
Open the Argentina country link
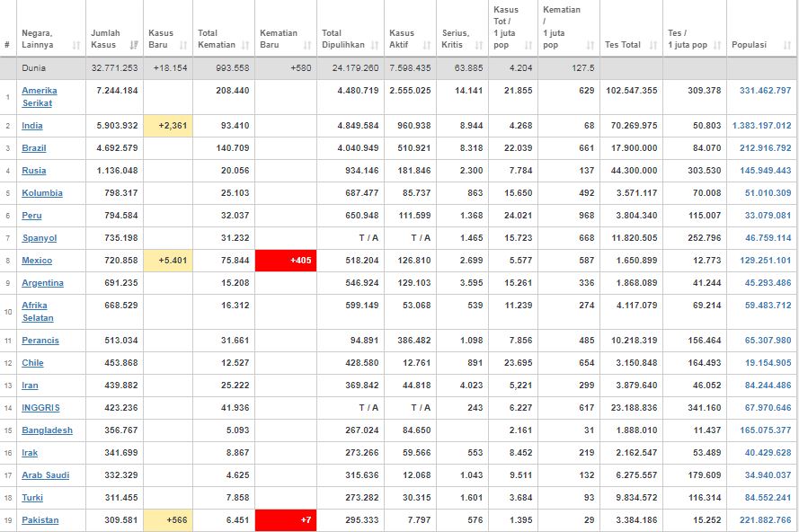(x=42, y=282)
